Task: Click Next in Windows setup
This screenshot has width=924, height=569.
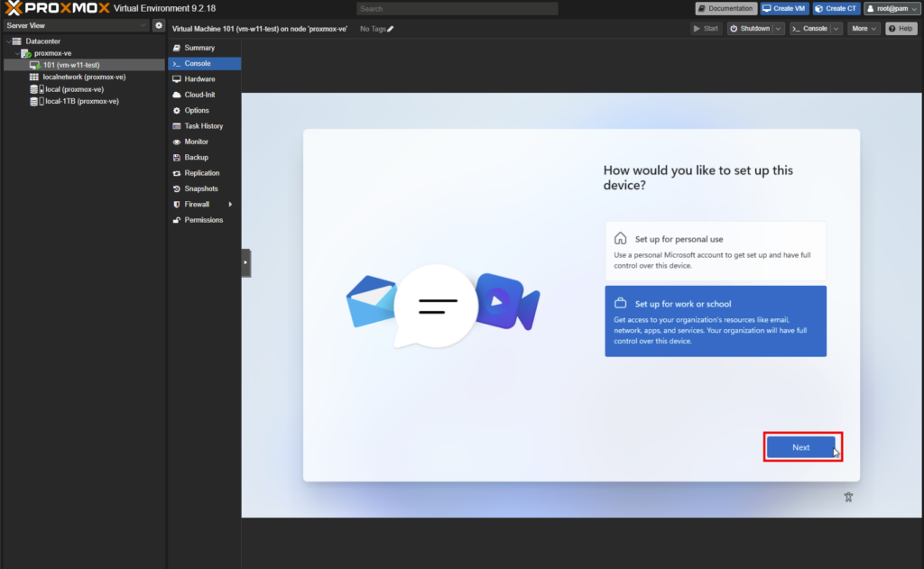Action: pos(801,447)
